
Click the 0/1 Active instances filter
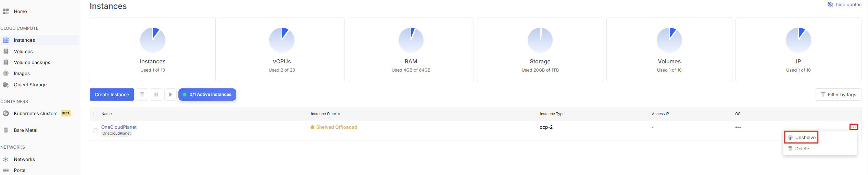[x=207, y=95]
